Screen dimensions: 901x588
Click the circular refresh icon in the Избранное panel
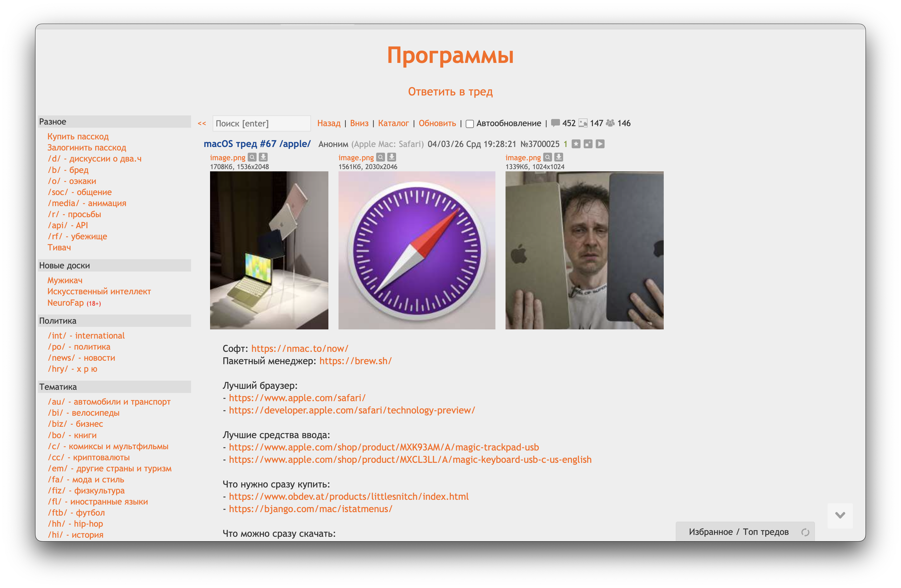[x=805, y=532]
